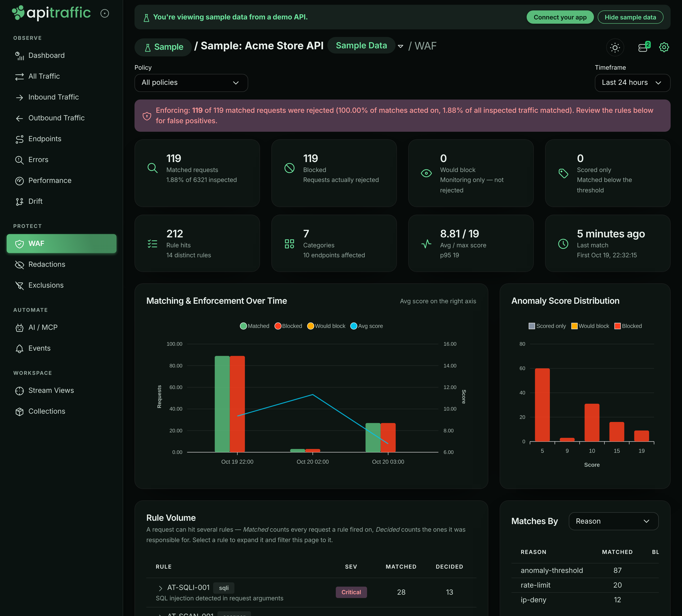Toggle the Would block series in Enforcement chart legend
The image size is (682, 616).
[x=326, y=326]
